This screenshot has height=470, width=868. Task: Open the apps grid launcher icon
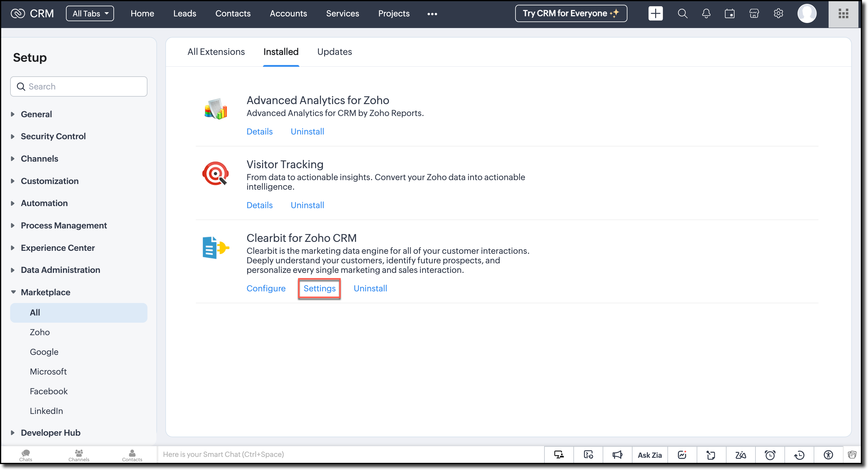click(843, 13)
